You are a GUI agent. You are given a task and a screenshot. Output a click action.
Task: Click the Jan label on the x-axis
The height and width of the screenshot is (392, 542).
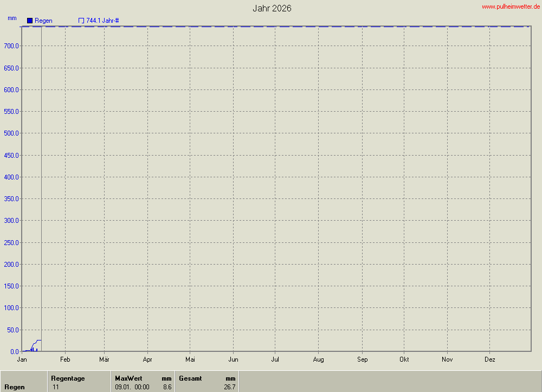click(x=22, y=359)
